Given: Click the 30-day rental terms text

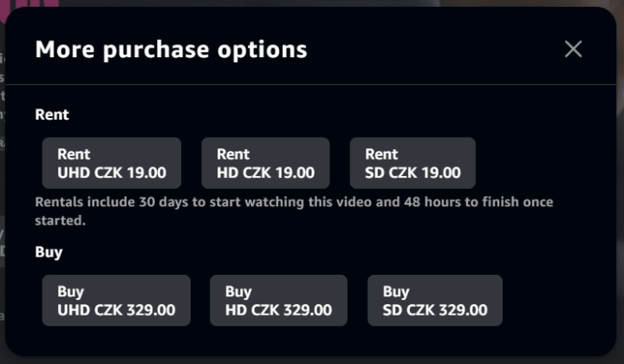Looking at the screenshot, I should click(294, 211).
